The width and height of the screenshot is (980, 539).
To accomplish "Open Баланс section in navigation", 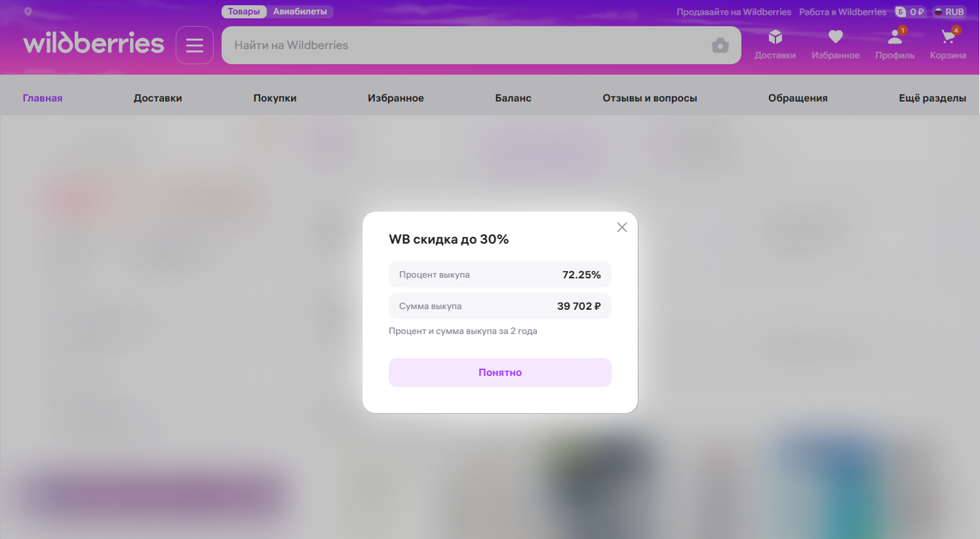I will pos(513,98).
